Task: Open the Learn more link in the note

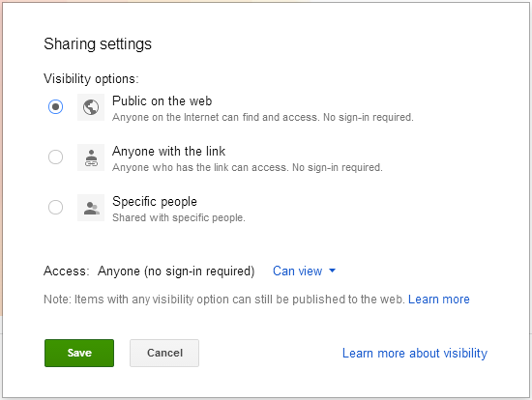Action: 439,300
